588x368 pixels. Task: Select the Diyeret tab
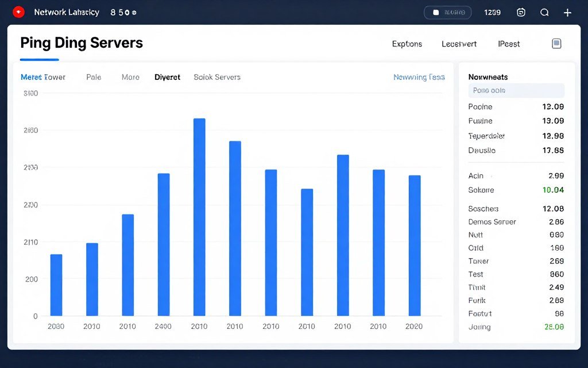tap(167, 77)
